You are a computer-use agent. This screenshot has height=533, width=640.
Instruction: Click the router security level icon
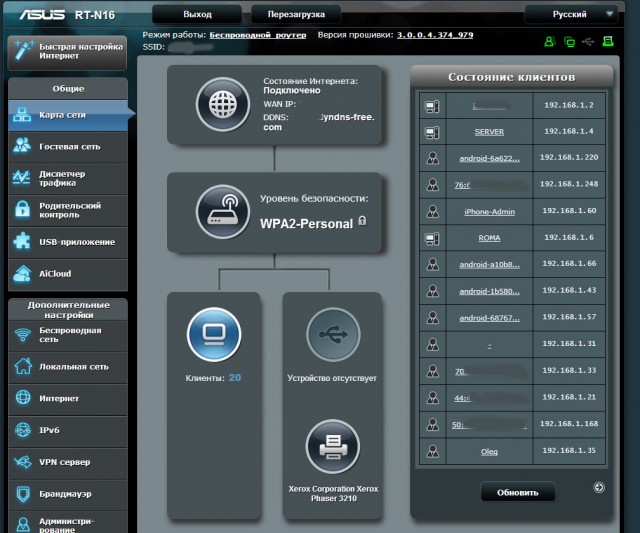223,210
